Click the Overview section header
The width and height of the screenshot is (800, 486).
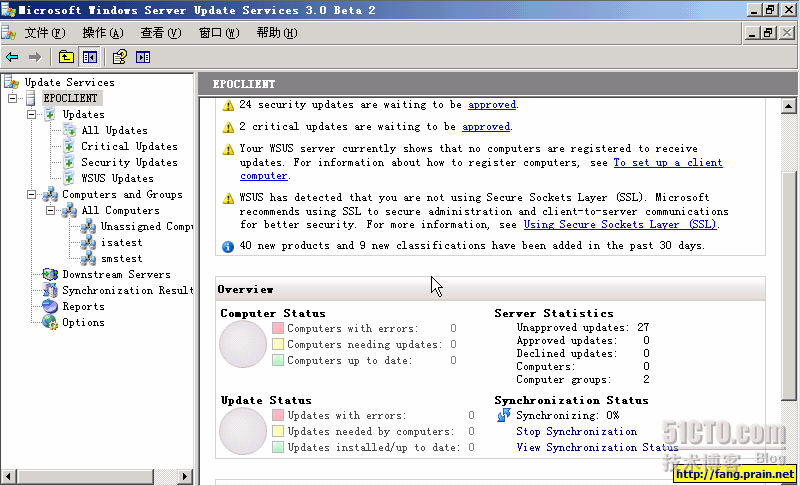490,289
